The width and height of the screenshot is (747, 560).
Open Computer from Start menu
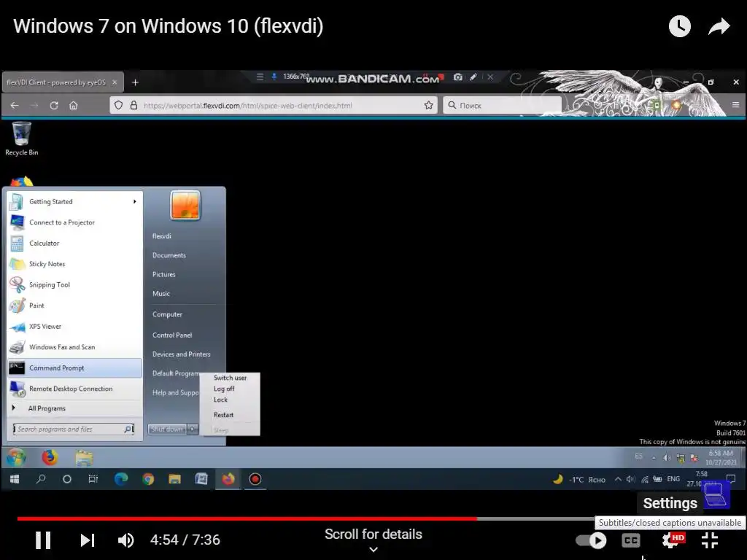point(167,314)
